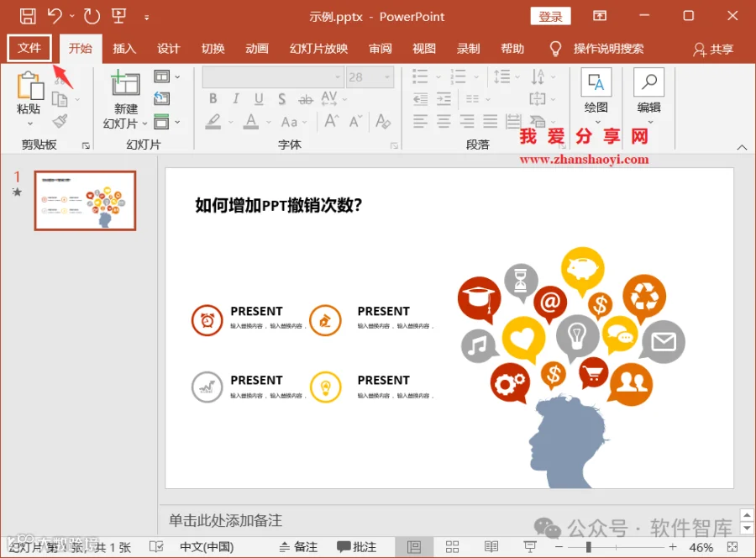The height and width of the screenshot is (558, 756).
Task: Click the Undo arrow icon
Action: tap(55, 16)
